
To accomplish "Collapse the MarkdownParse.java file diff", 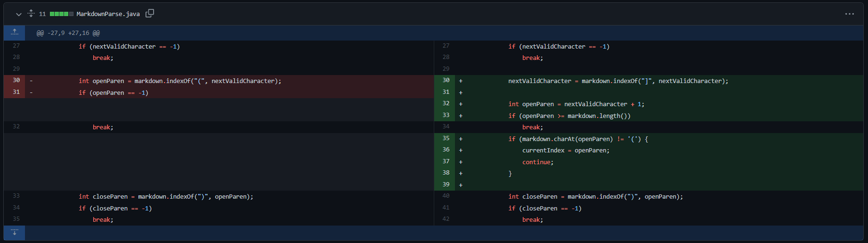I will (x=19, y=14).
